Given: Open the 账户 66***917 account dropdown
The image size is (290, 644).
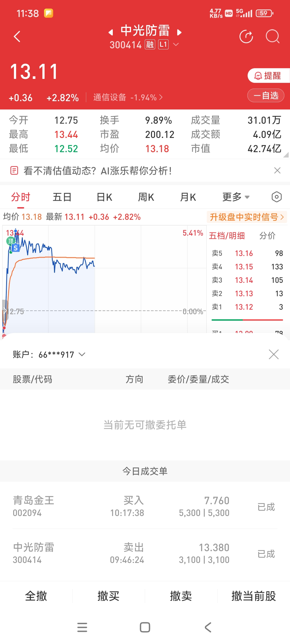Looking at the screenshot, I should pyautogui.click(x=49, y=355).
